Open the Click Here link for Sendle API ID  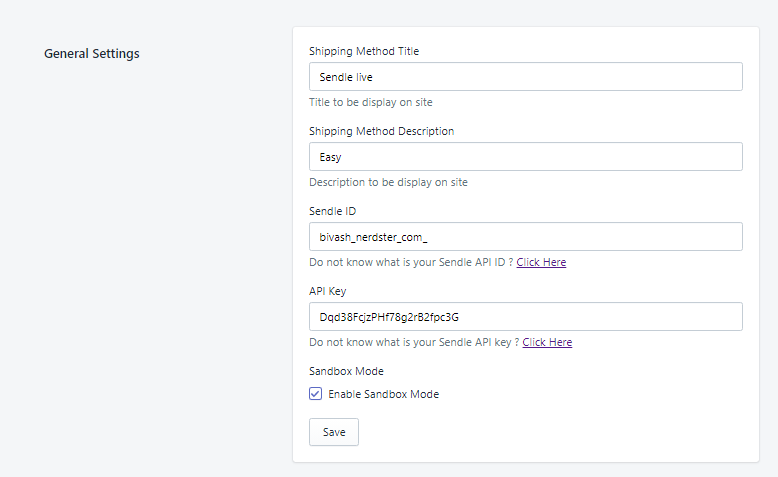coord(541,262)
